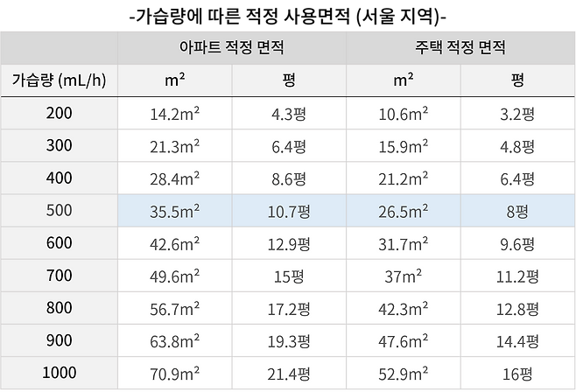The height and width of the screenshot is (392, 576).
Task: Click the highlighted 10.7평 cell
Action: (x=289, y=211)
